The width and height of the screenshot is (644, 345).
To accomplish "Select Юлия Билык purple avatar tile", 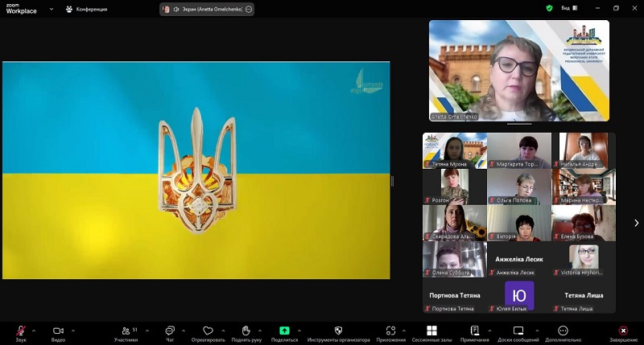I will tap(519, 295).
